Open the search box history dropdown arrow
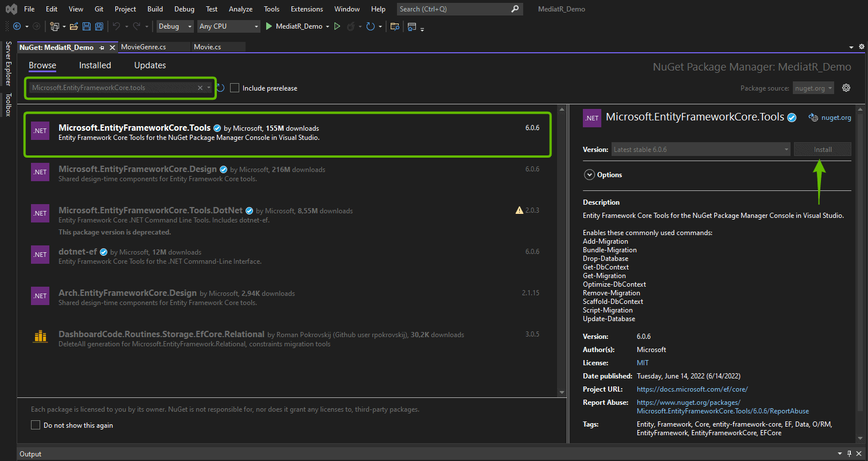The width and height of the screenshot is (868, 461). 209,88
